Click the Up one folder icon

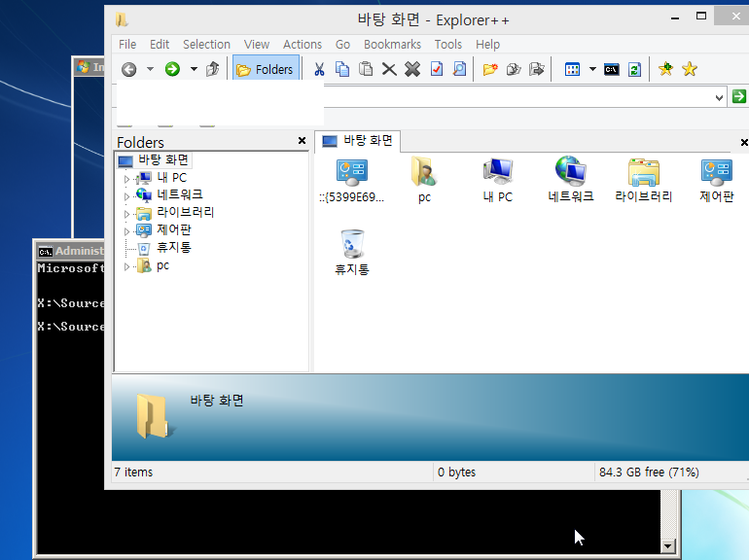(213, 69)
